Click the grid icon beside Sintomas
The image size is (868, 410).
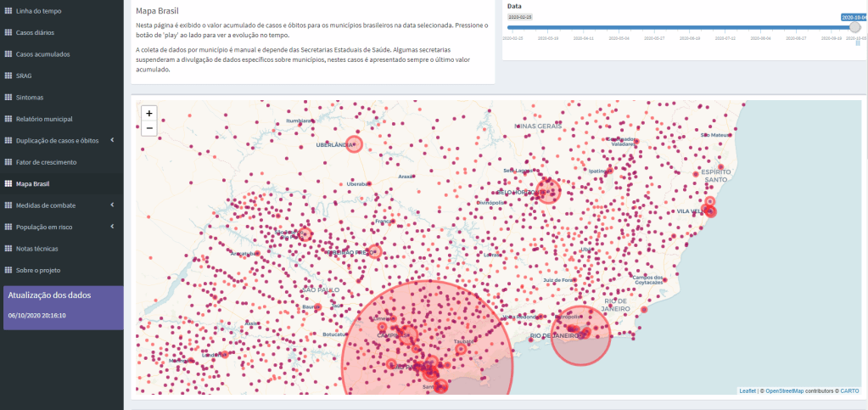click(x=8, y=98)
